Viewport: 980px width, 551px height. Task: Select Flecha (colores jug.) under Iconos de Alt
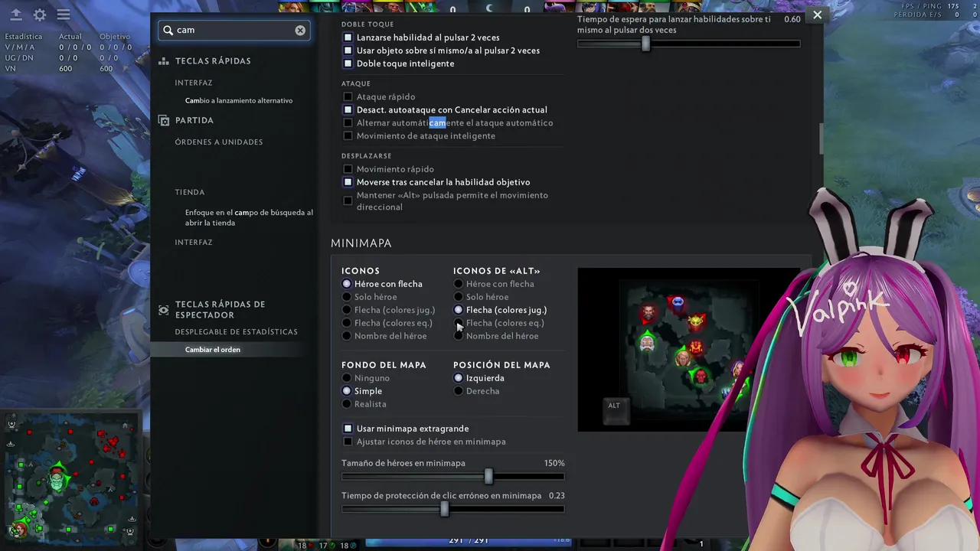[x=459, y=310]
